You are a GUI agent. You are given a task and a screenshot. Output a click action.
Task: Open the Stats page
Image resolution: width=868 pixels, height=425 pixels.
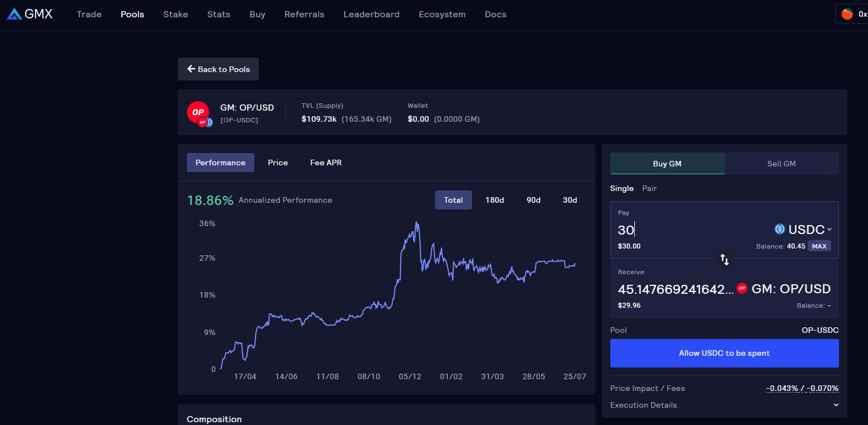(x=219, y=15)
